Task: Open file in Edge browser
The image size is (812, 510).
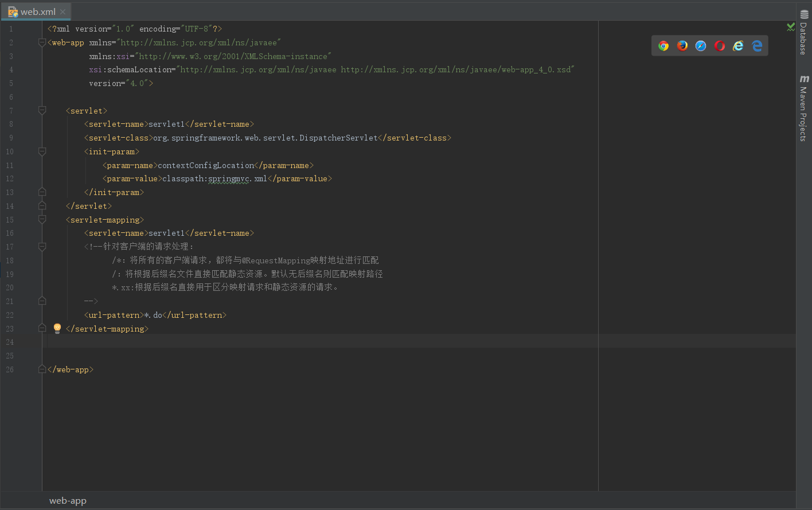Action: (x=757, y=46)
